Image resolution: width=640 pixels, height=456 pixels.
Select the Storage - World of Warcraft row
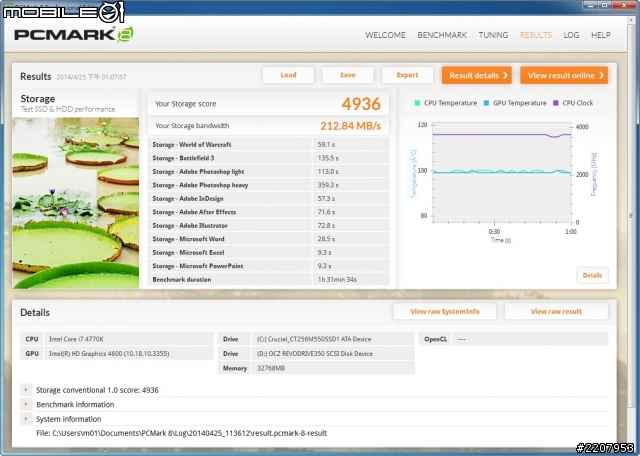(268, 145)
